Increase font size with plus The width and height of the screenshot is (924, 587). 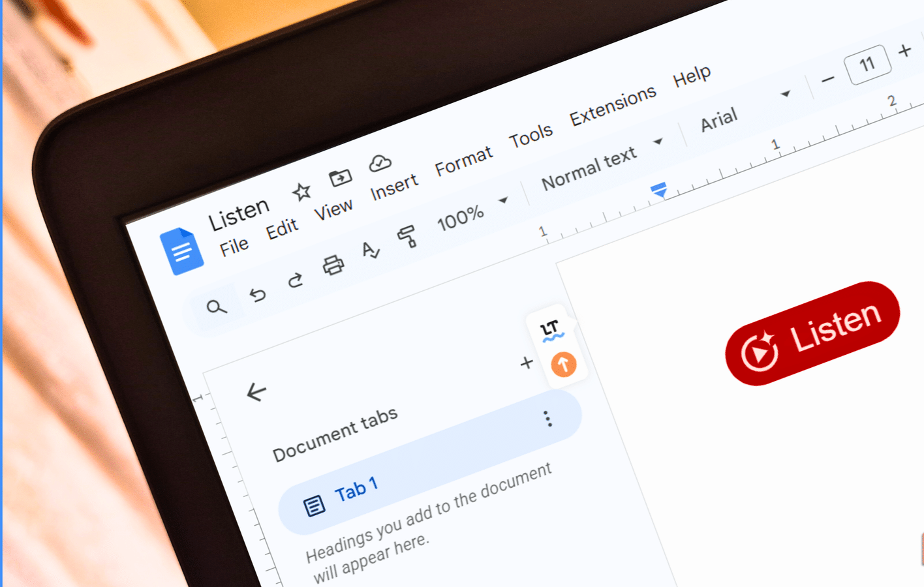pos(904,51)
